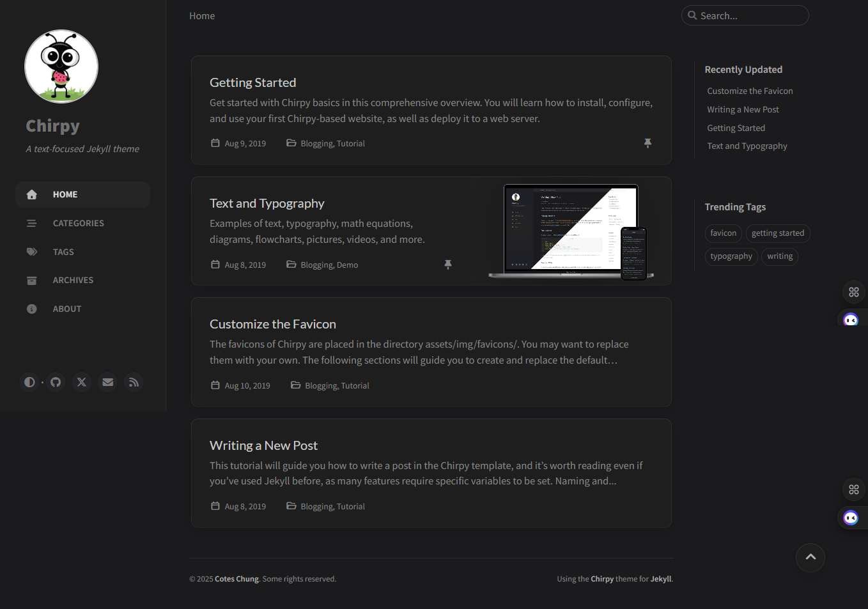868x609 pixels.
Task: Click the email envelope icon
Action: click(x=108, y=382)
